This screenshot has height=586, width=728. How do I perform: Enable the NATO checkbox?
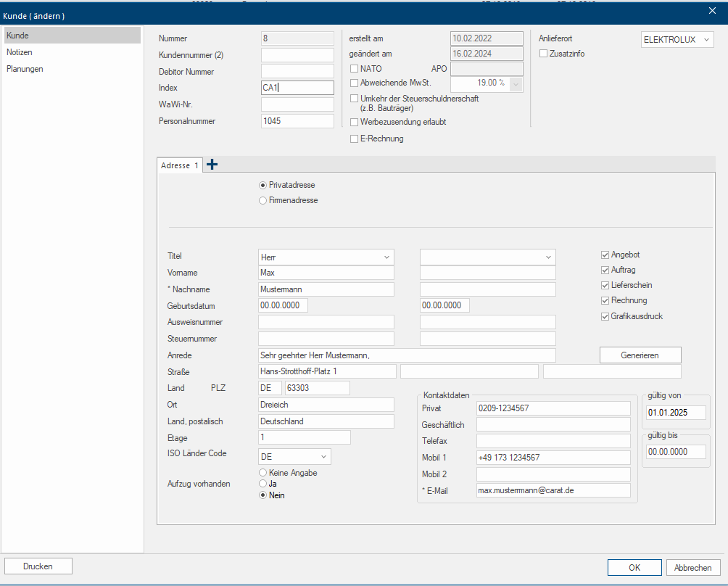click(x=355, y=69)
